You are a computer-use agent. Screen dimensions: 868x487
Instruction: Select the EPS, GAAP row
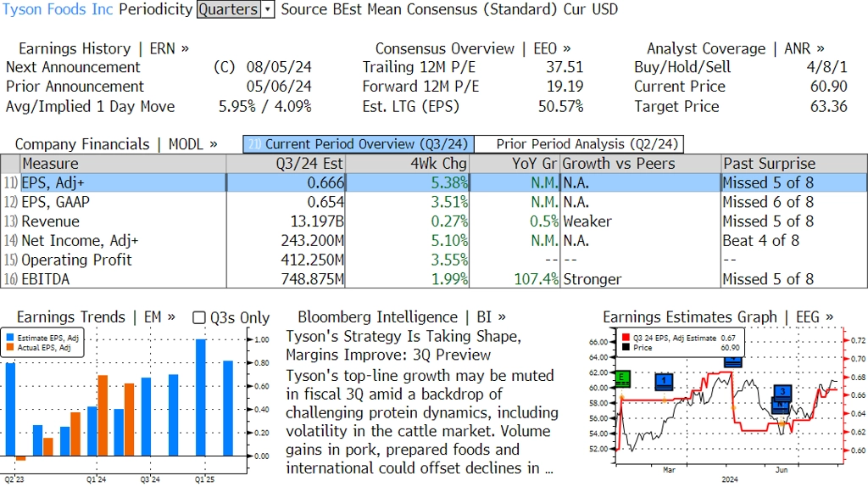tap(434, 202)
